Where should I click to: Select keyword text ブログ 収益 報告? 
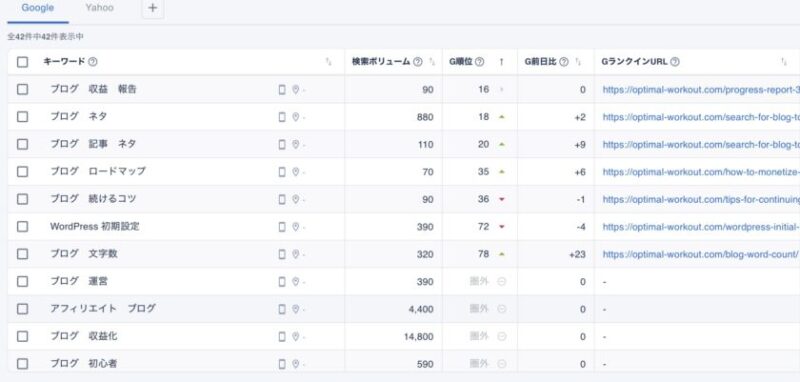[x=93, y=89]
